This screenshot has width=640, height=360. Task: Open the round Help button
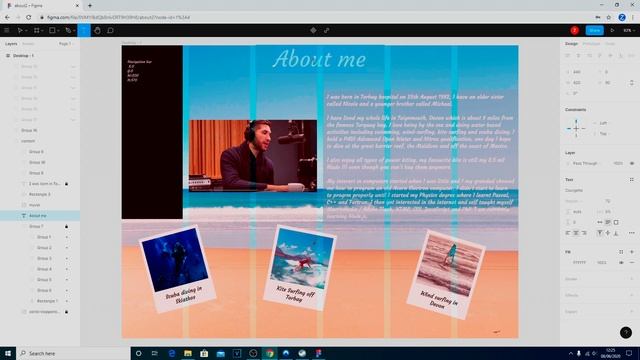(626, 333)
